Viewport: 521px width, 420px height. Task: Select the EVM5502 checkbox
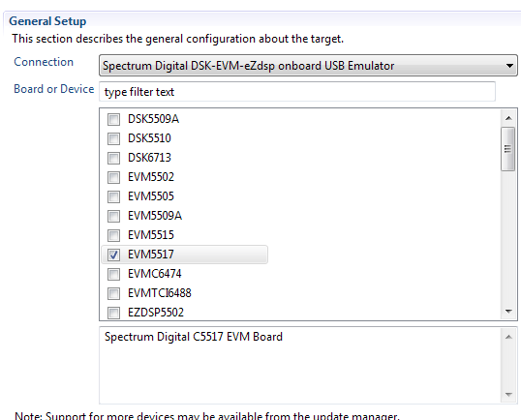tap(113, 177)
